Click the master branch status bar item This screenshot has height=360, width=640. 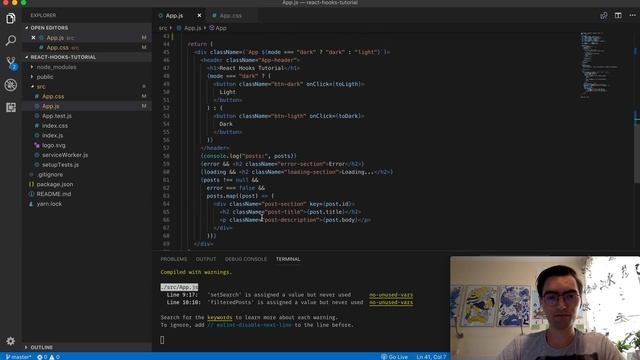18,357
